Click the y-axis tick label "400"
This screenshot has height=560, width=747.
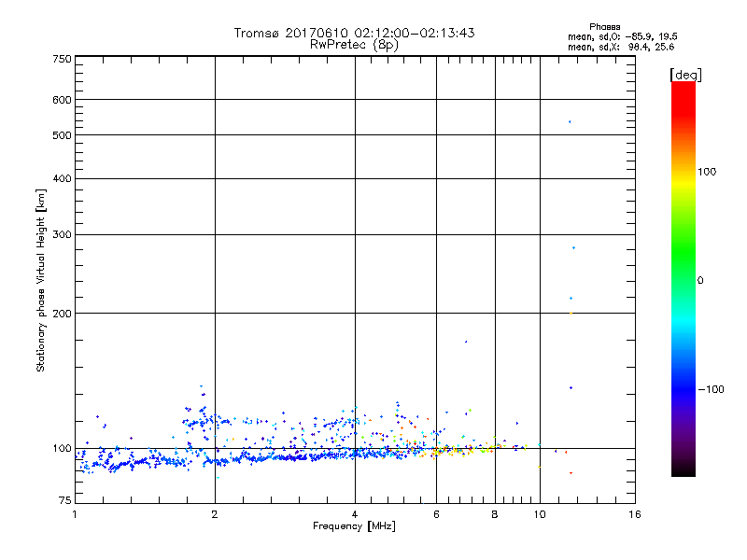coord(63,178)
